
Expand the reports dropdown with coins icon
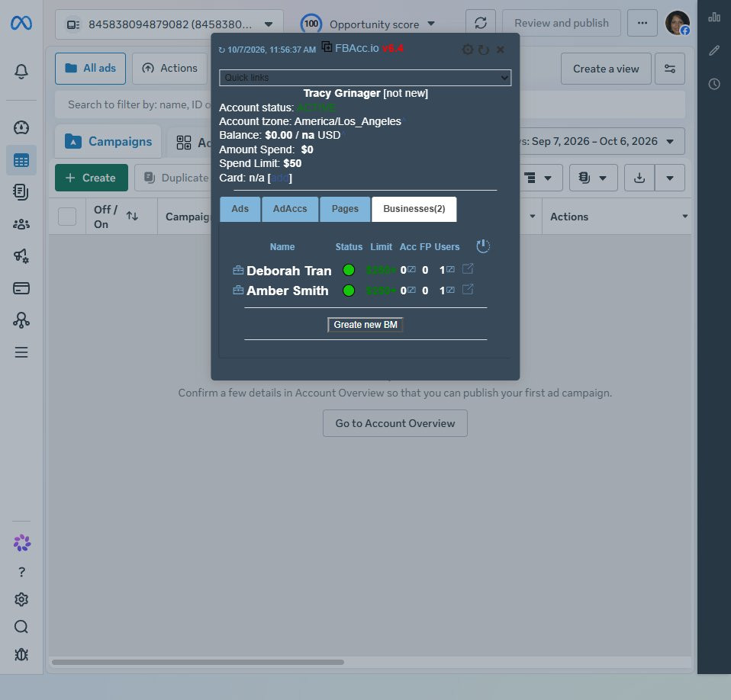pyautogui.click(x=594, y=178)
